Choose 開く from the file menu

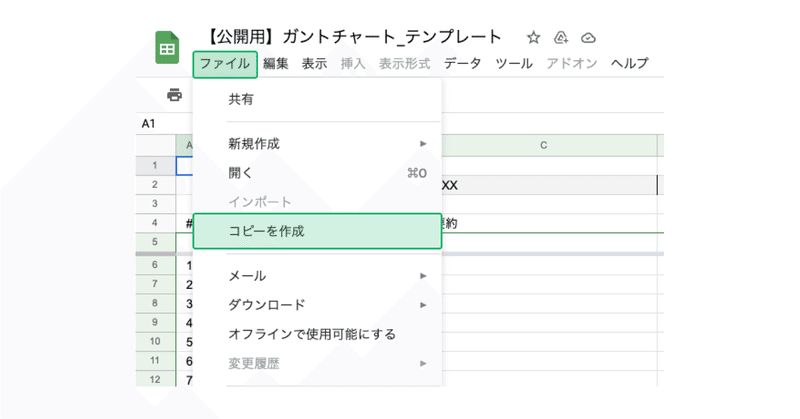[317, 173]
